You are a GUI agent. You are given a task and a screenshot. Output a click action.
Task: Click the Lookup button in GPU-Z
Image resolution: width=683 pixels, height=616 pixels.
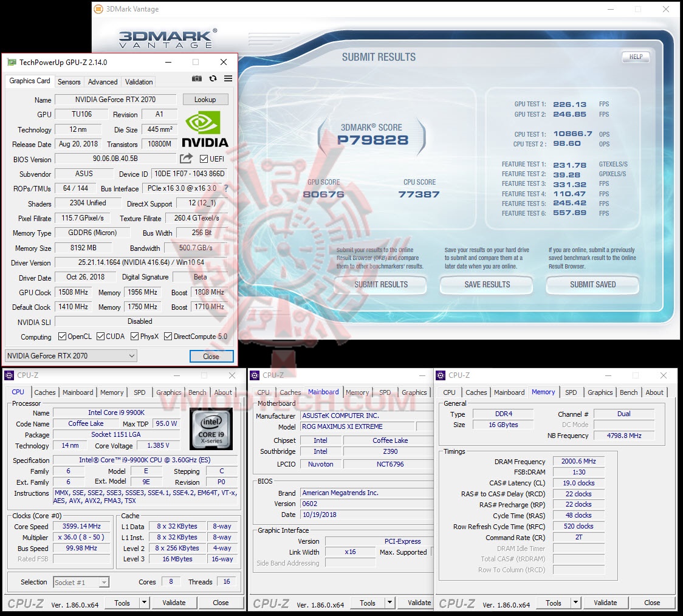pos(205,99)
